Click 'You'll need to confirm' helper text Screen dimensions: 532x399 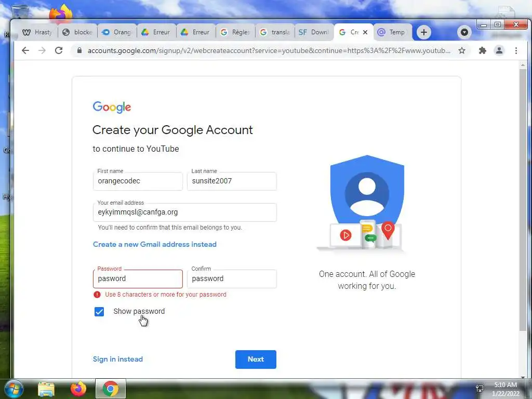point(170,228)
